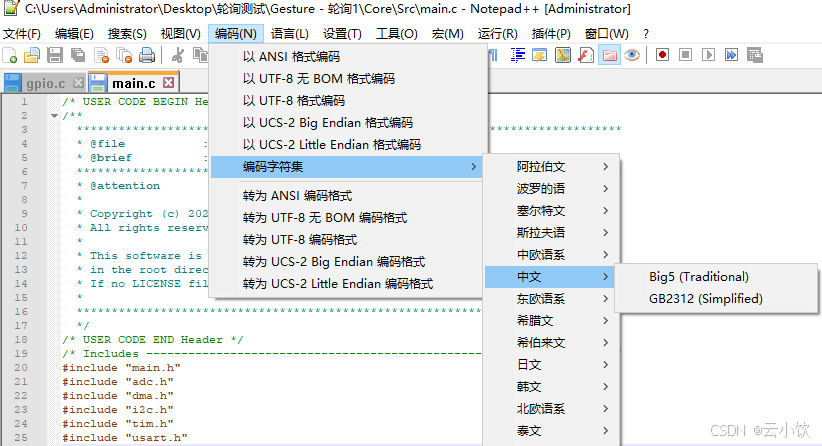Choose Big5 (Traditional) encoding

coord(716,277)
